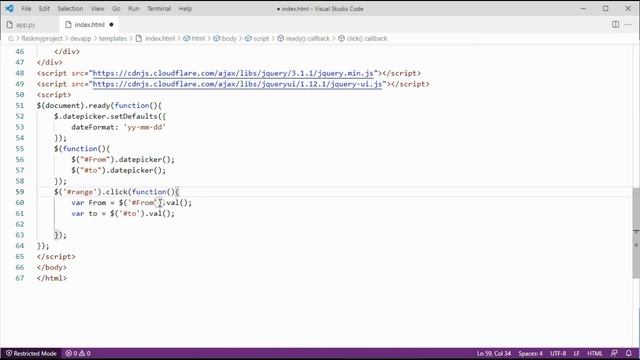The image size is (640, 360).
Task: Change language mode HTML
Action: pyautogui.click(x=595, y=353)
